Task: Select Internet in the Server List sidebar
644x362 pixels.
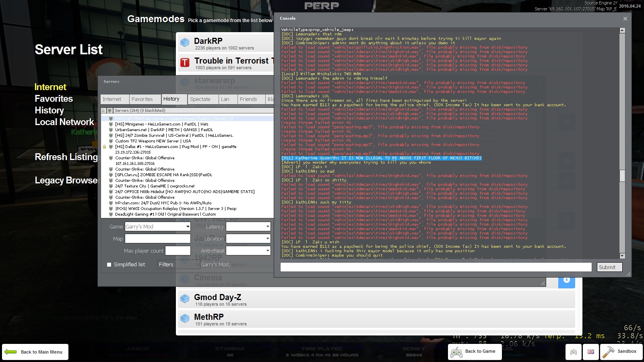Action: point(50,87)
